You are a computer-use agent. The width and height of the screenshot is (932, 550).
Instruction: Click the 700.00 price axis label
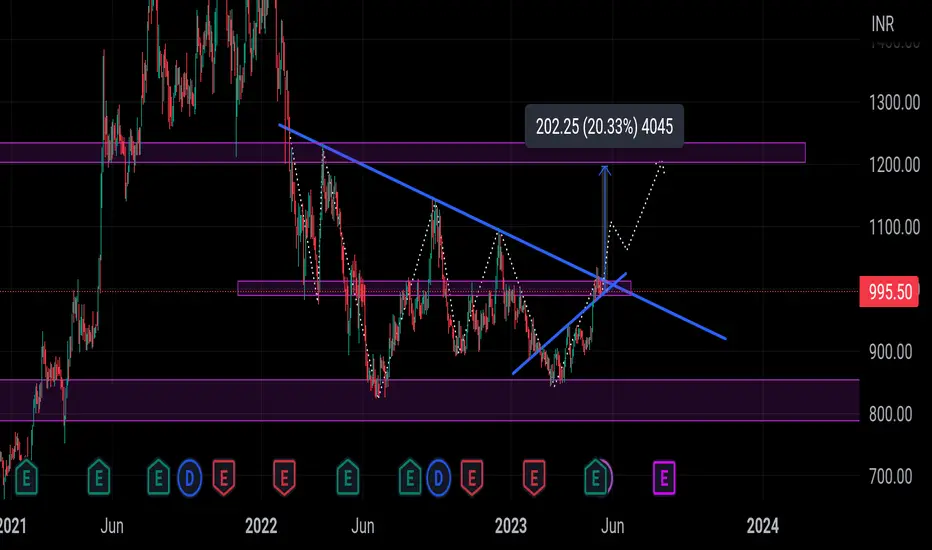890,476
